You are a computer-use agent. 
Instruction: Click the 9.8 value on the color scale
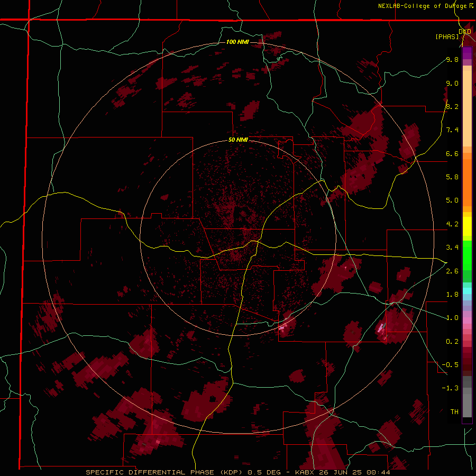click(x=452, y=59)
